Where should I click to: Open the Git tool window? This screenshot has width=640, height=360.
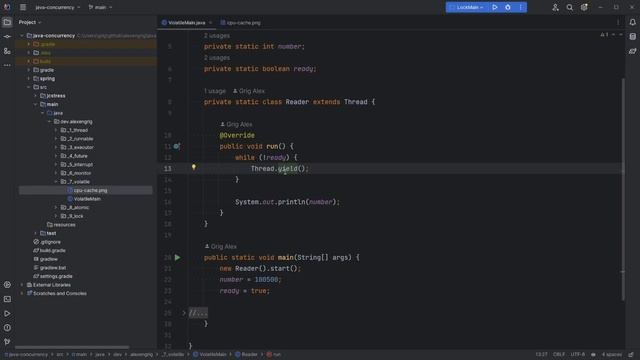tap(7, 342)
